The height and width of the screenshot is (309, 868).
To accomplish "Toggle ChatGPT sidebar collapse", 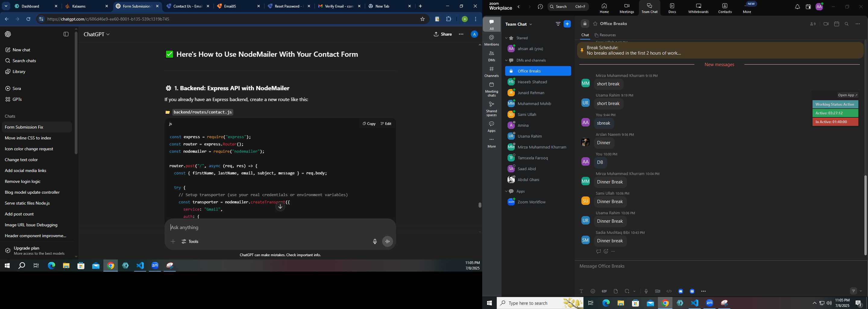I will 66,34.
